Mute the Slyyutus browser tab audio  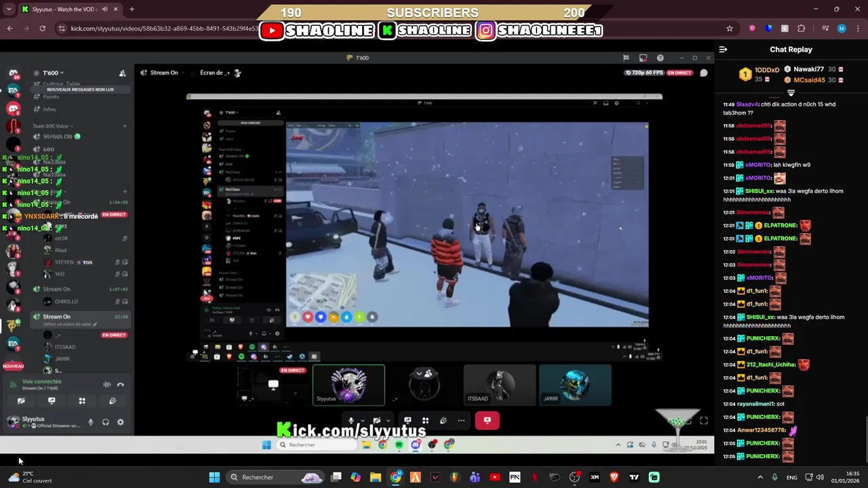[104, 9]
